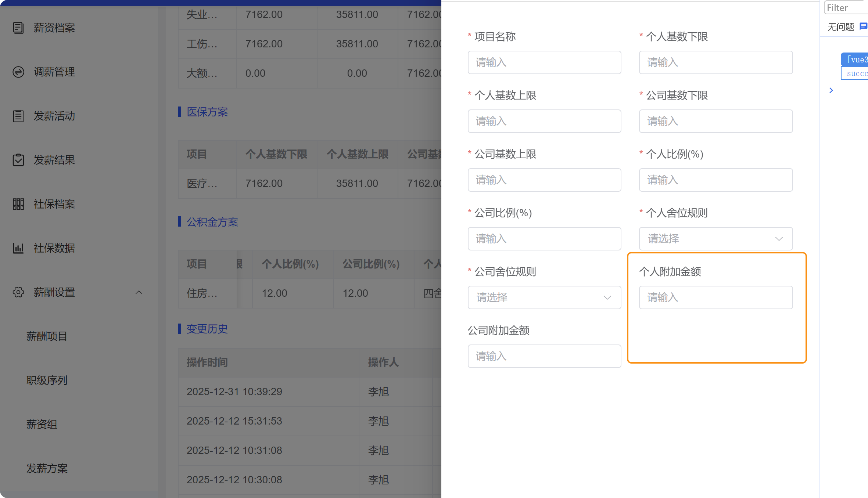Click the 发薪结果 clipboard icon

coord(18,160)
